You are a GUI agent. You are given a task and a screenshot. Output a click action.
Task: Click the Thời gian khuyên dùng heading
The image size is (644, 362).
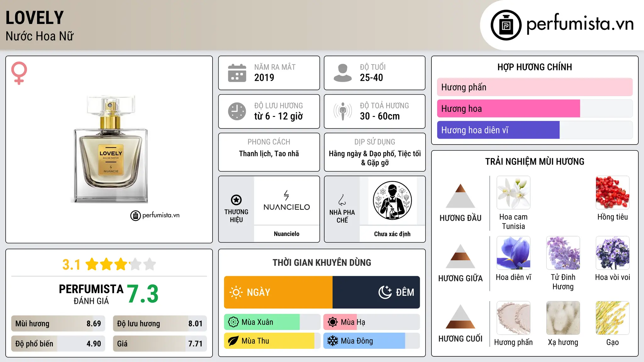coord(322,262)
